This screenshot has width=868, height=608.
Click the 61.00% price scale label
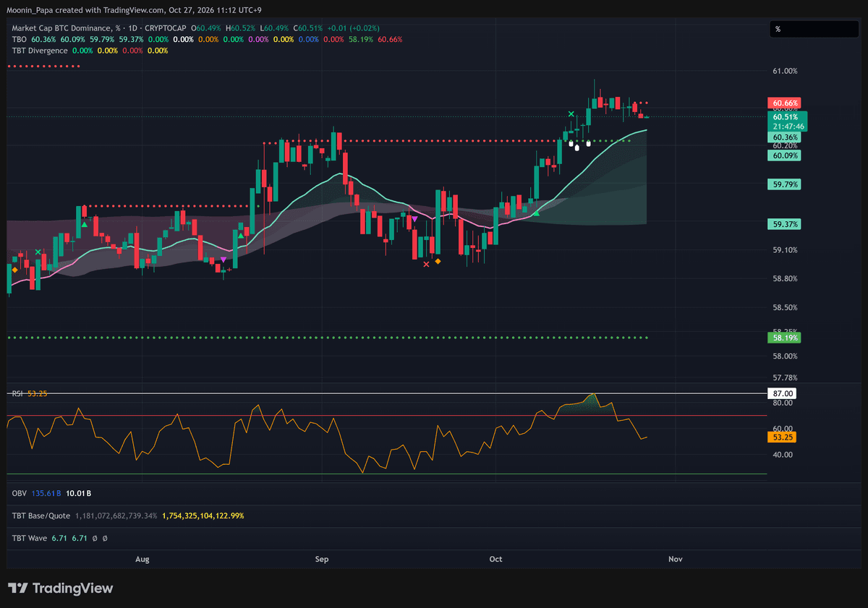pyautogui.click(x=786, y=71)
